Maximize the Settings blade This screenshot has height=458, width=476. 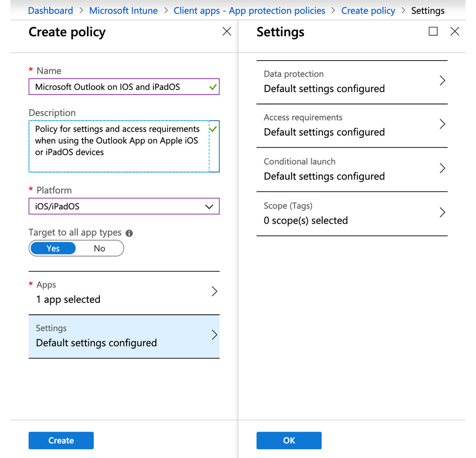click(x=433, y=32)
